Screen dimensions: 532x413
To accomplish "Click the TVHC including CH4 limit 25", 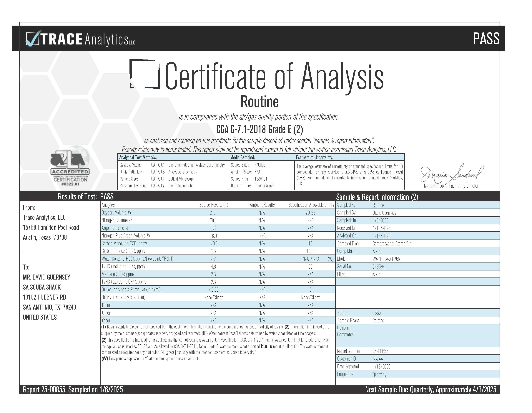I will tap(310, 267).
